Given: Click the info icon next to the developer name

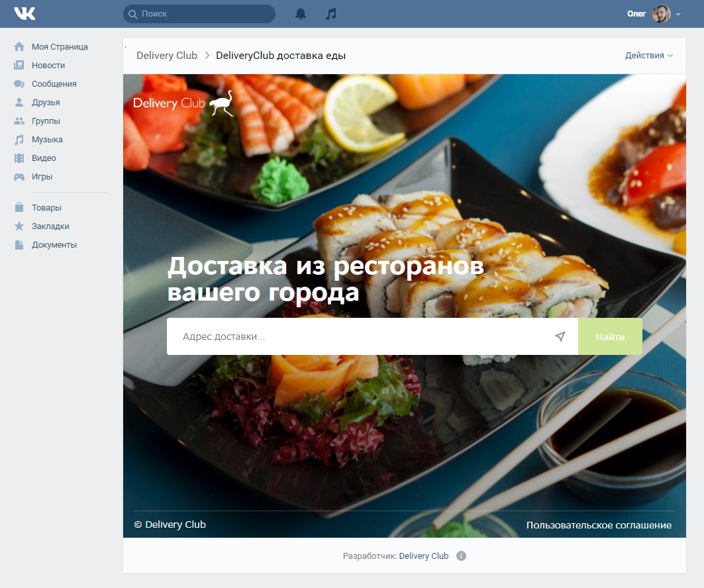Looking at the screenshot, I should click(461, 556).
